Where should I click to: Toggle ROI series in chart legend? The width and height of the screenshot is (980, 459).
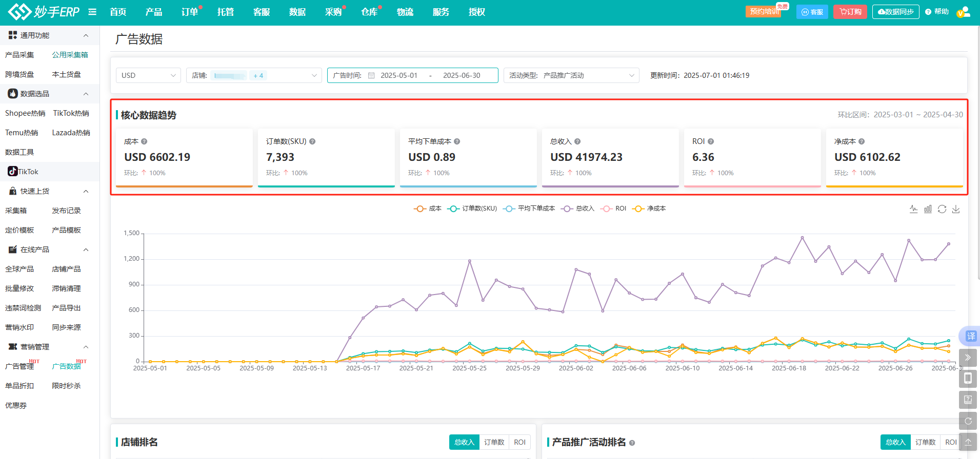614,208
